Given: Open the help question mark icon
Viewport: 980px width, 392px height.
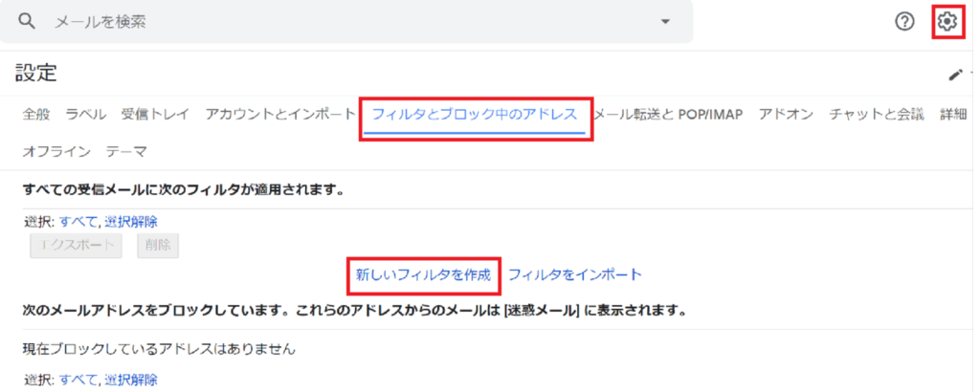Looking at the screenshot, I should pyautogui.click(x=904, y=22).
